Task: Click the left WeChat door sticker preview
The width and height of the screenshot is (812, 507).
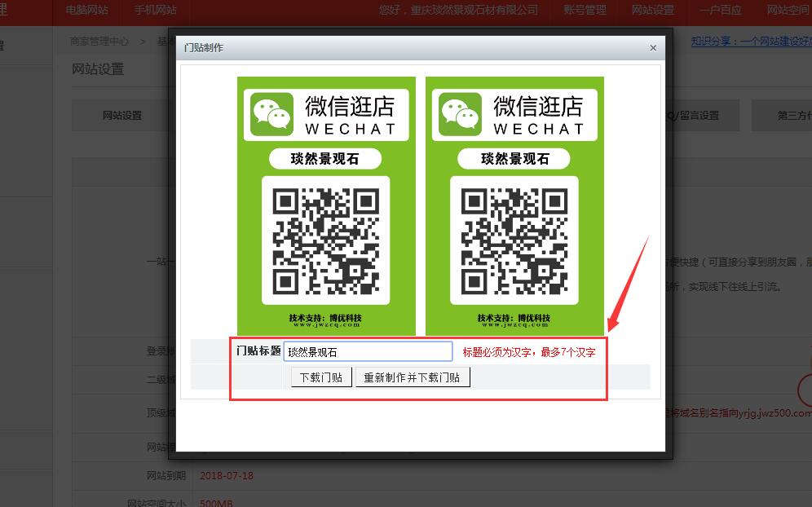Action: tap(326, 205)
